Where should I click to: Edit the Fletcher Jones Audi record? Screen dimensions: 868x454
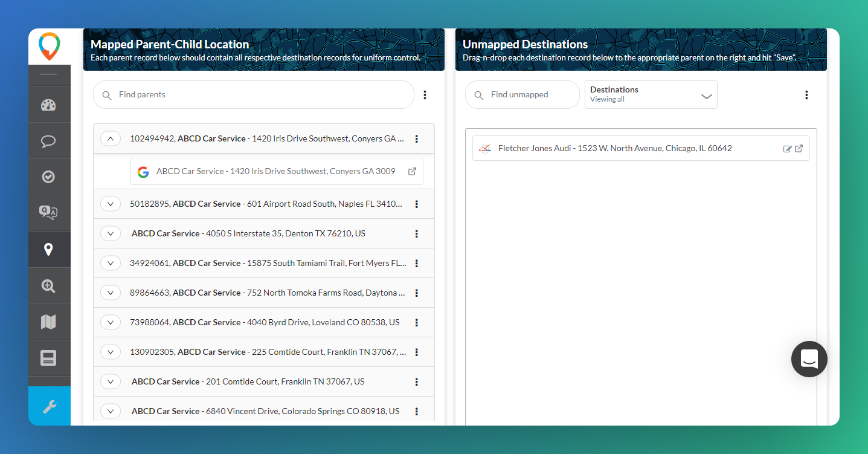[787, 149]
